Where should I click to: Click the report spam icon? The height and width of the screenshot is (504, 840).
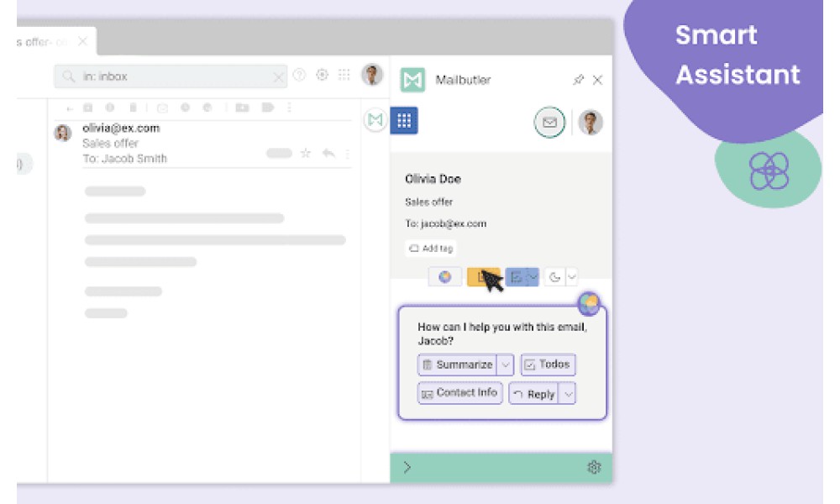pos(110,108)
